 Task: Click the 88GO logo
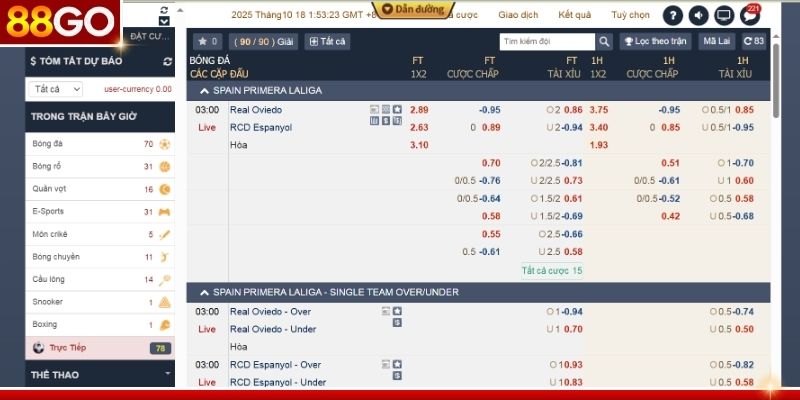click(60, 22)
